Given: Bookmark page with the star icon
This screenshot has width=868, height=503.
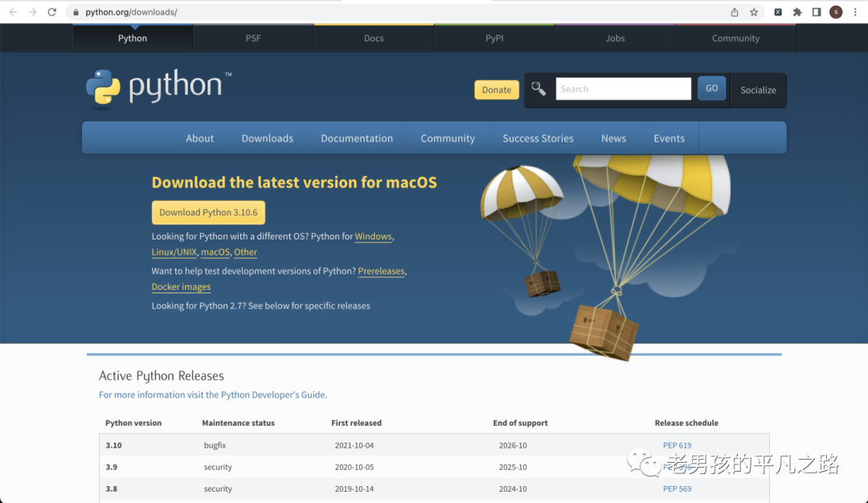Looking at the screenshot, I should point(754,12).
